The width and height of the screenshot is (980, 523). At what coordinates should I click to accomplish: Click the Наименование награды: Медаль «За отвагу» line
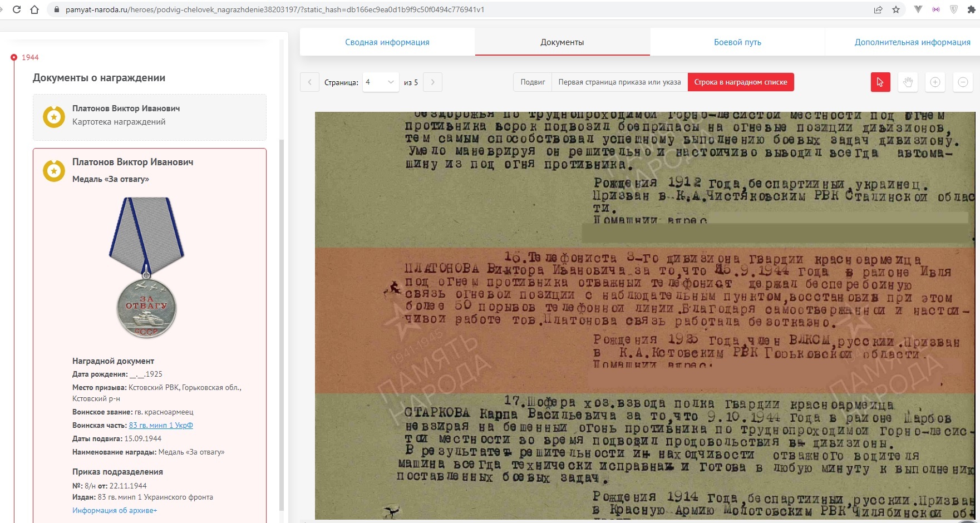[149, 452]
